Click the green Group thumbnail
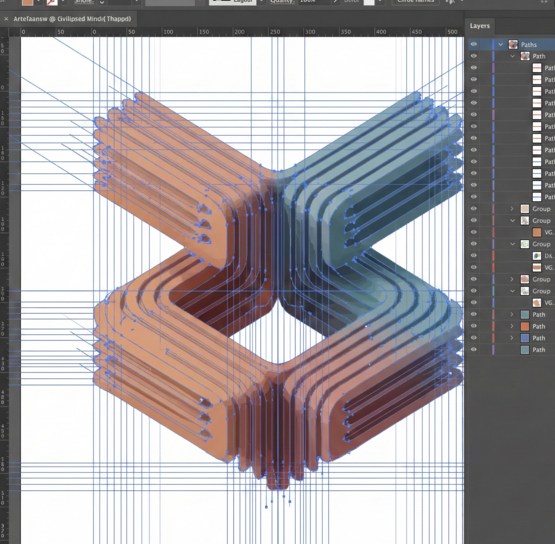 click(x=525, y=244)
